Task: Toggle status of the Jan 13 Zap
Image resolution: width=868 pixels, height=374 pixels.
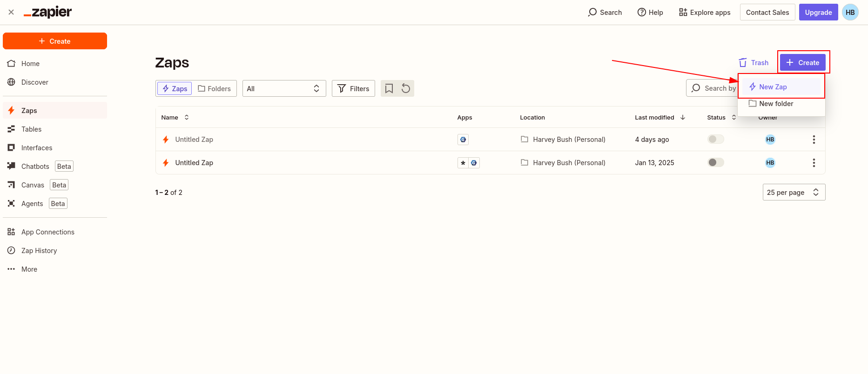Action: click(716, 162)
